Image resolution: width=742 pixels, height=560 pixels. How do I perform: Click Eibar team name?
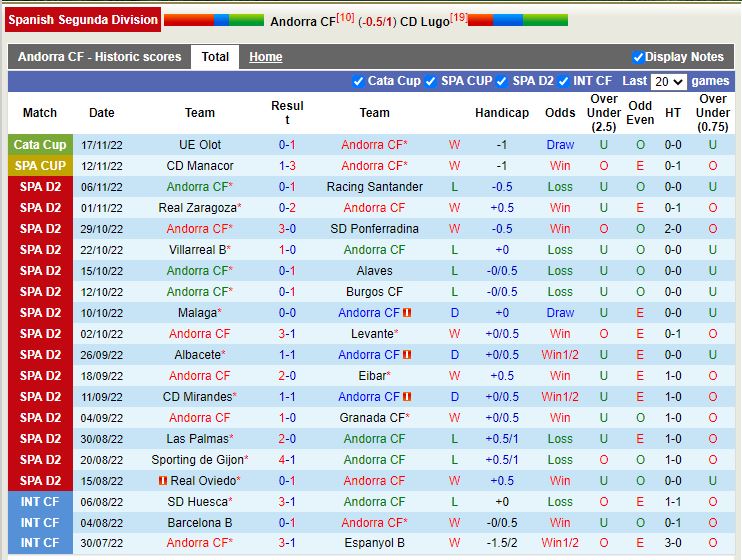[372, 376]
